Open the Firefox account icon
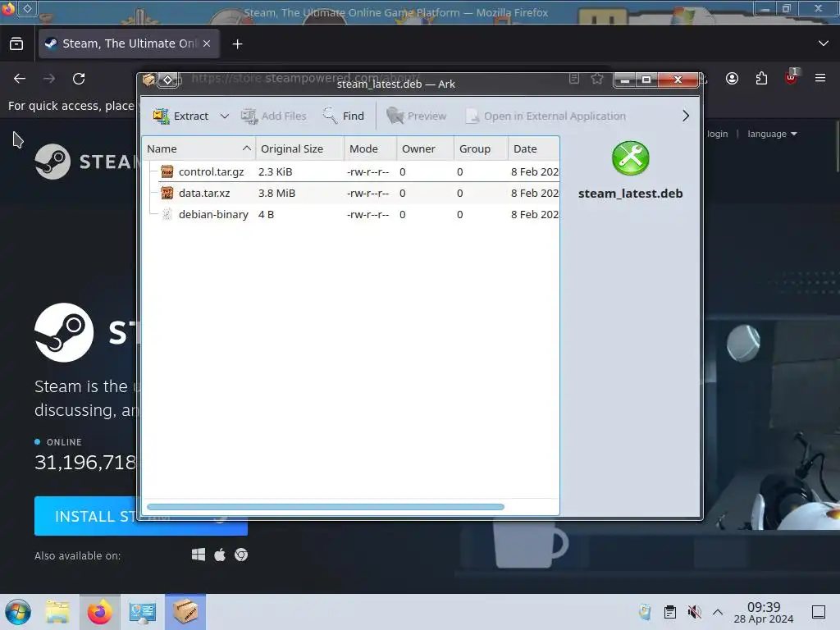 (x=732, y=79)
